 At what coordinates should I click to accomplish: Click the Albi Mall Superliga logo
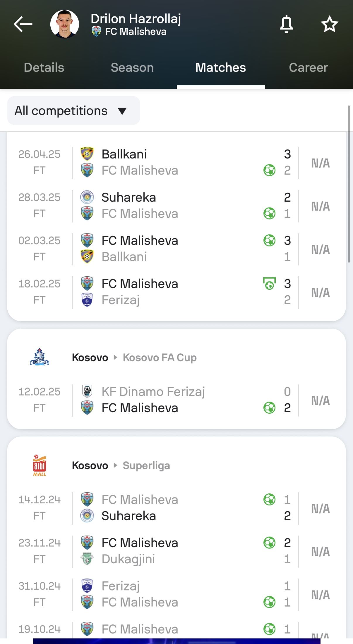(40, 465)
